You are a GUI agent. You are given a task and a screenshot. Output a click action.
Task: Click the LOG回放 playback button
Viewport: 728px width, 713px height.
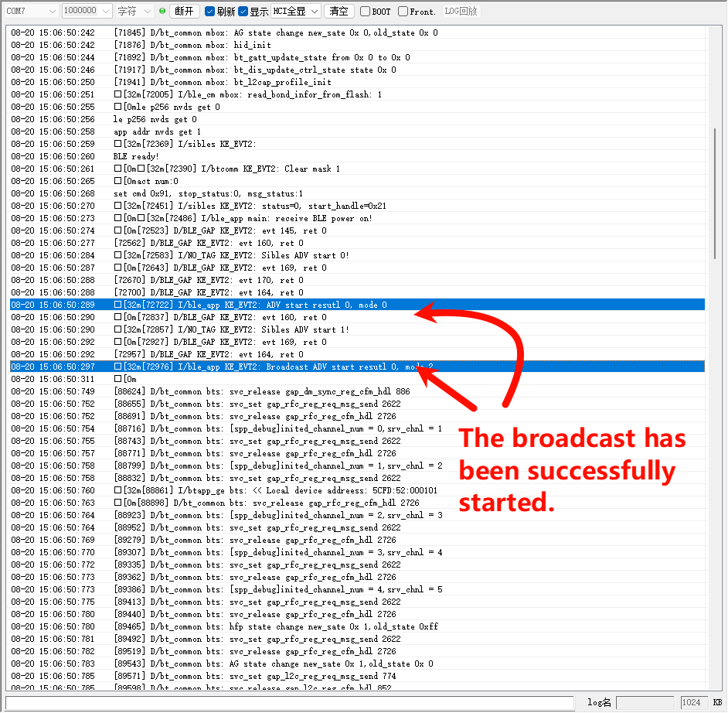[461, 12]
